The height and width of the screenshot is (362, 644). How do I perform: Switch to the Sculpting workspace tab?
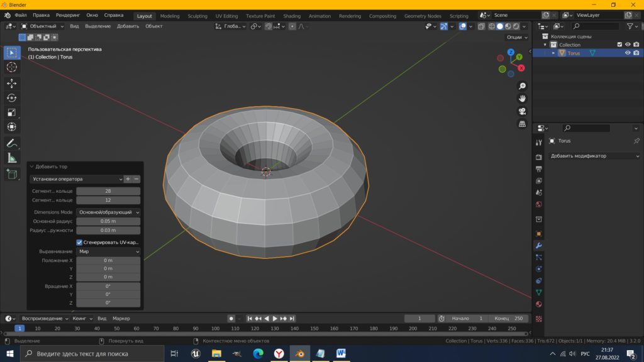click(198, 16)
